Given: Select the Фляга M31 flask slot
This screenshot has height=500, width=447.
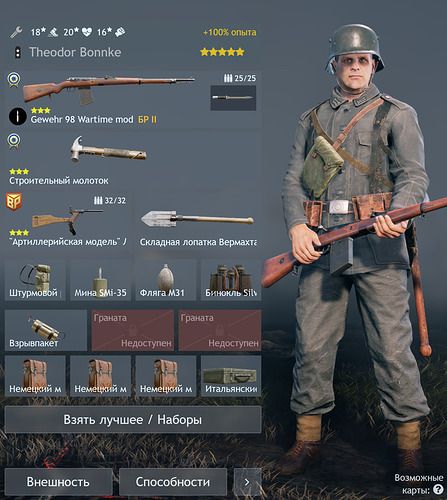Looking at the screenshot, I should click(166, 280).
